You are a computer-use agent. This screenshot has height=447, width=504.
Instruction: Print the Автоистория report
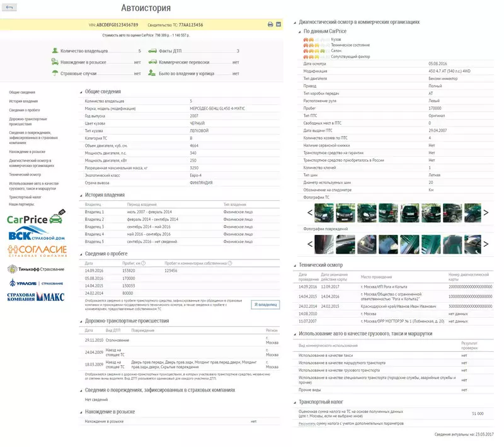coord(270,25)
